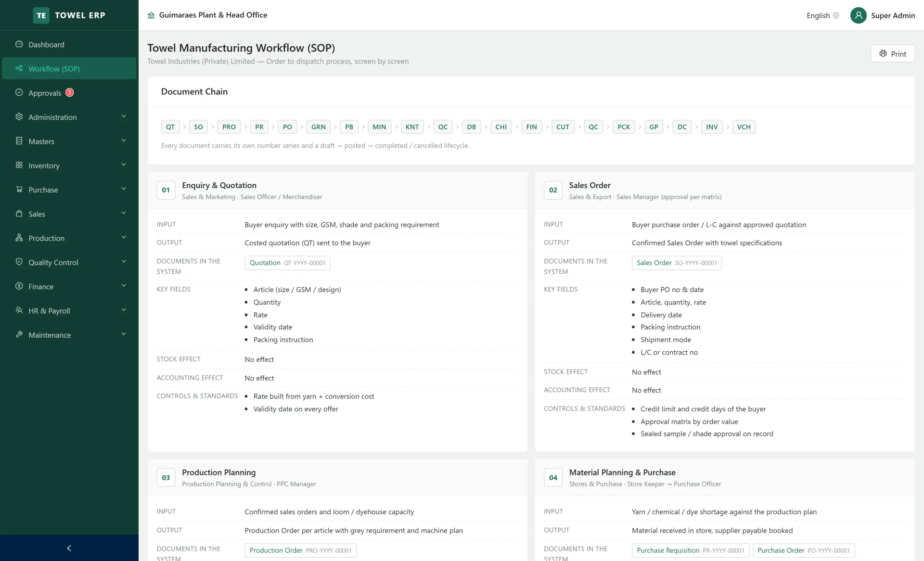Click the SO chip in Document Chain
924x561 pixels.
198,127
